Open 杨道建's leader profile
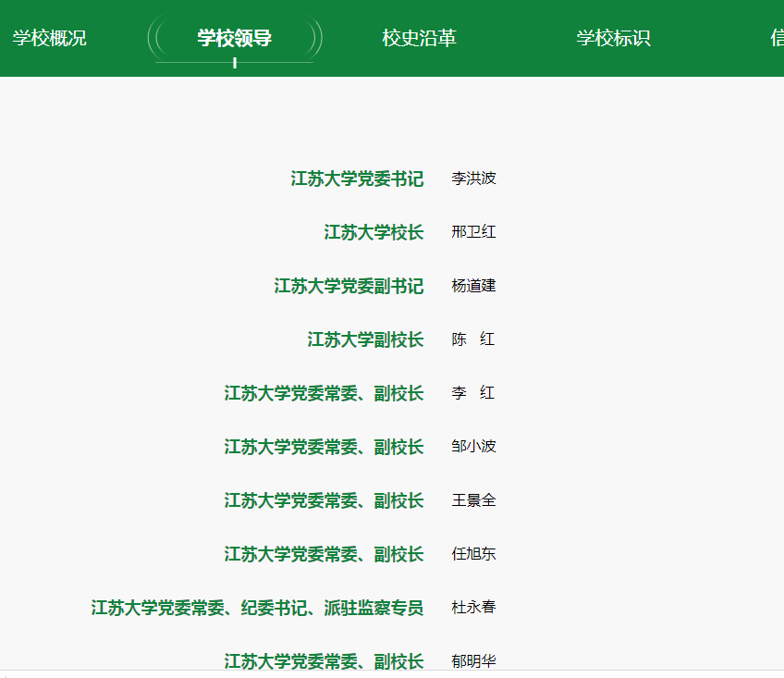The height and width of the screenshot is (678, 784). (x=473, y=286)
